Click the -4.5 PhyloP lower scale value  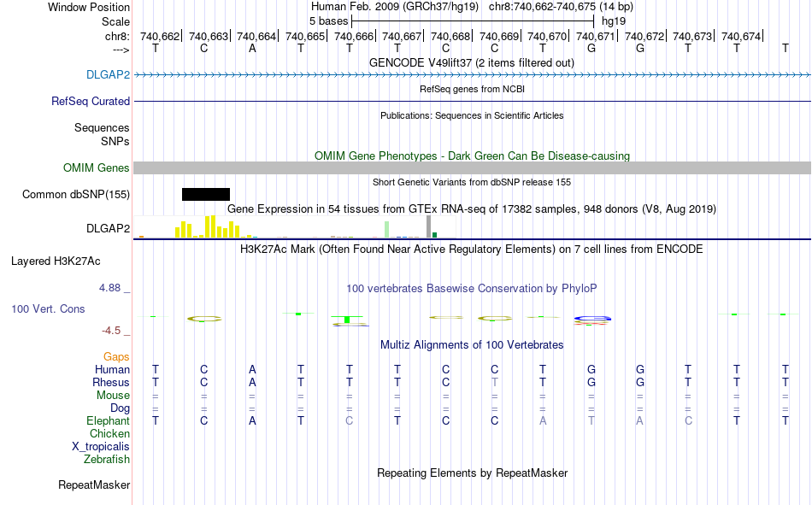coord(111,331)
